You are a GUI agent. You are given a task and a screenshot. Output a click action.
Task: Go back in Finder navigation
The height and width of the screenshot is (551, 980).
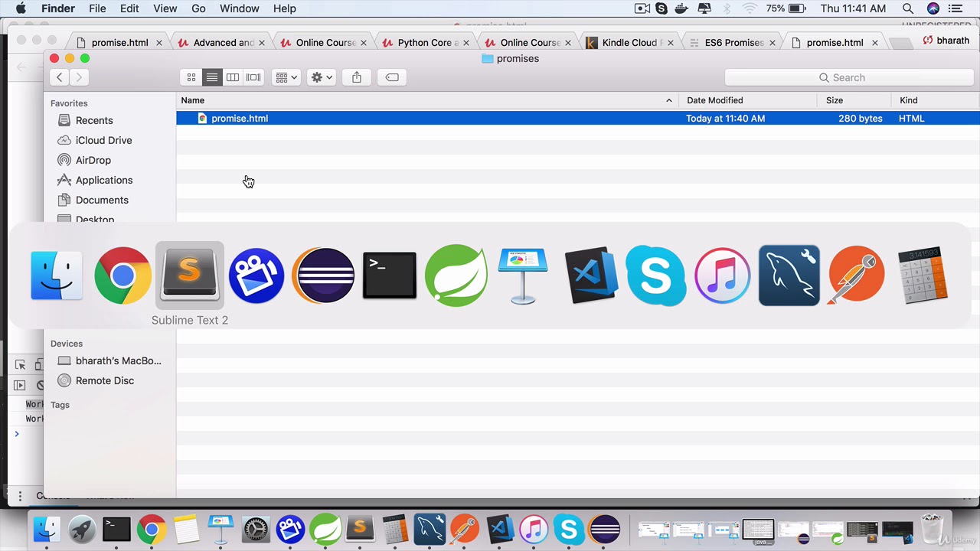[60, 77]
